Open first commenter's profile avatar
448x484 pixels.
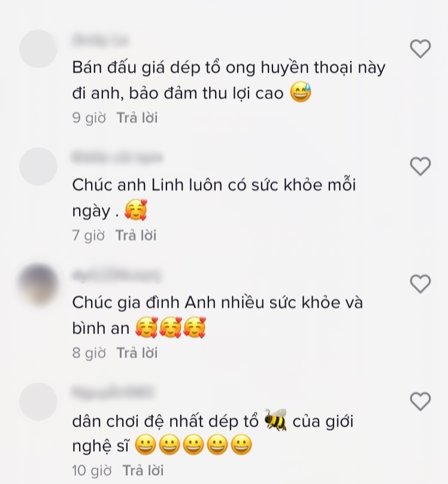pyautogui.click(x=38, y=49)
